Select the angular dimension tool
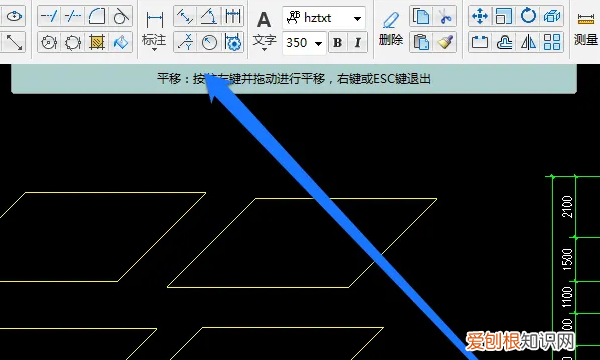 click(x=209, y=16)
